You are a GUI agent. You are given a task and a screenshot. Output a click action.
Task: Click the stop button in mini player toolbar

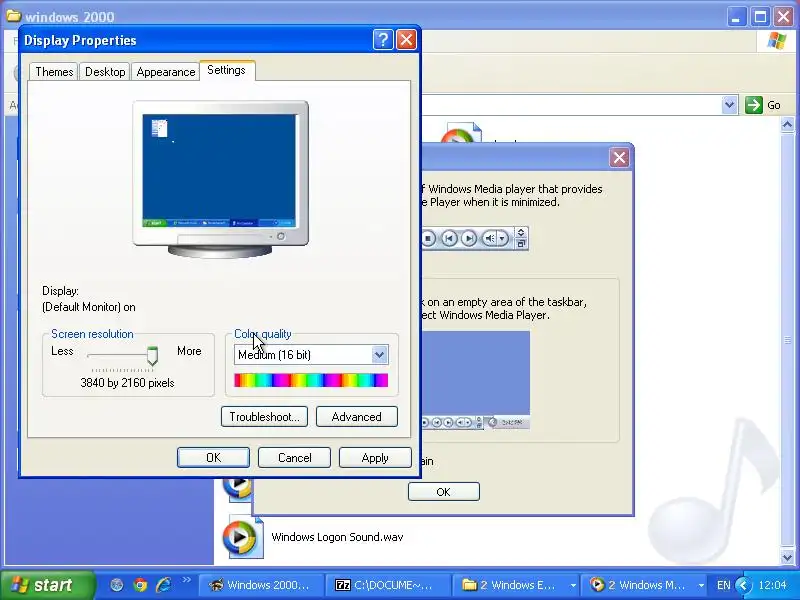429,238
